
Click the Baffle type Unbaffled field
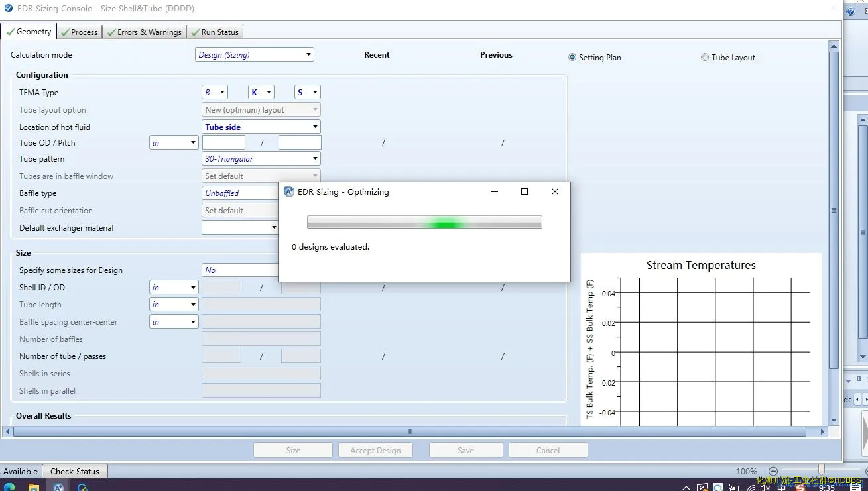click(x=240, y=193)
